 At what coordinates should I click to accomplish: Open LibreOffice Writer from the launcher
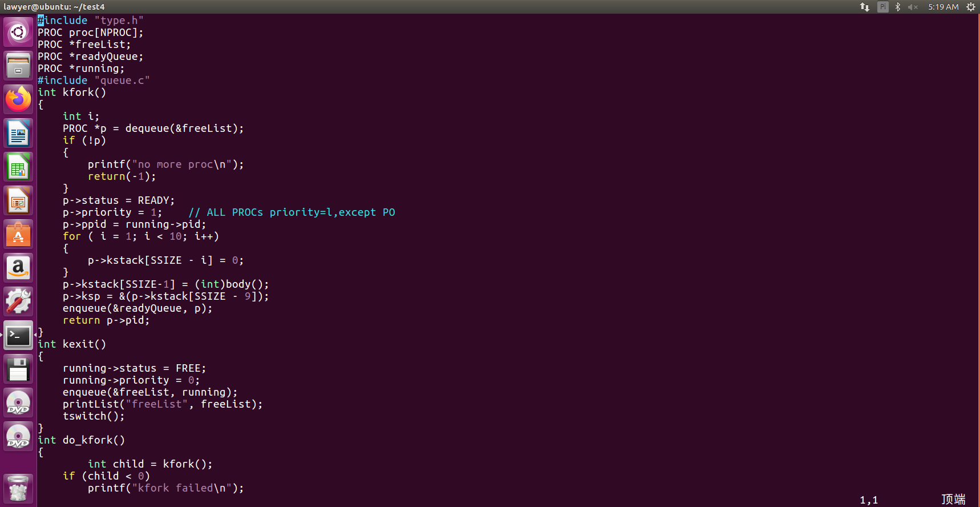[x=18, y=134]
